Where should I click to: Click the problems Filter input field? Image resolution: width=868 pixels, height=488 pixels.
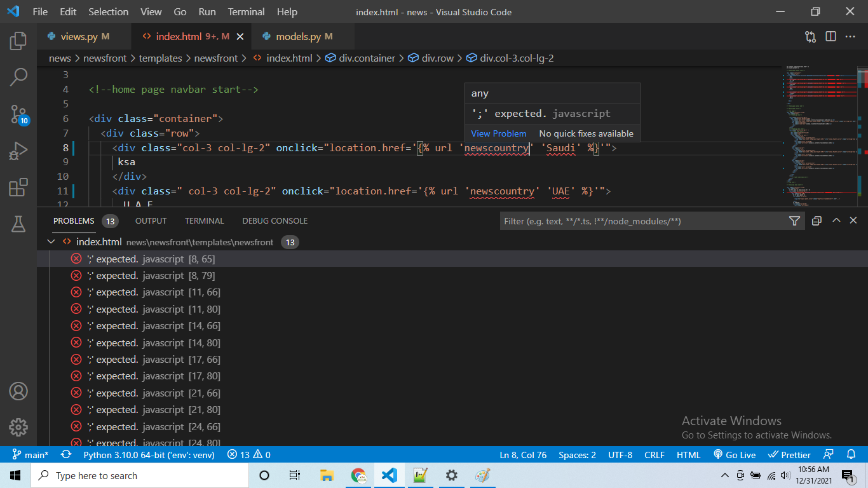[x=643, y=221]
